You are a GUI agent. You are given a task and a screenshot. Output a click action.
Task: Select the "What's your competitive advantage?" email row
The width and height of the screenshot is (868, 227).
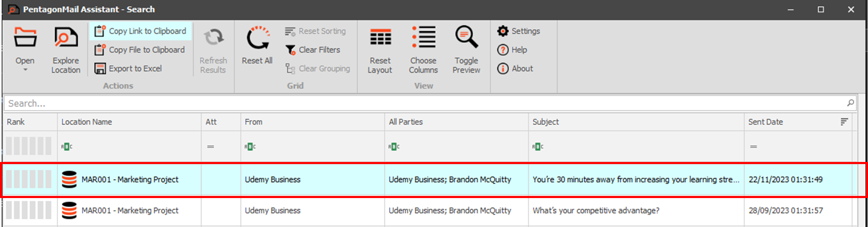click(595, 211)
